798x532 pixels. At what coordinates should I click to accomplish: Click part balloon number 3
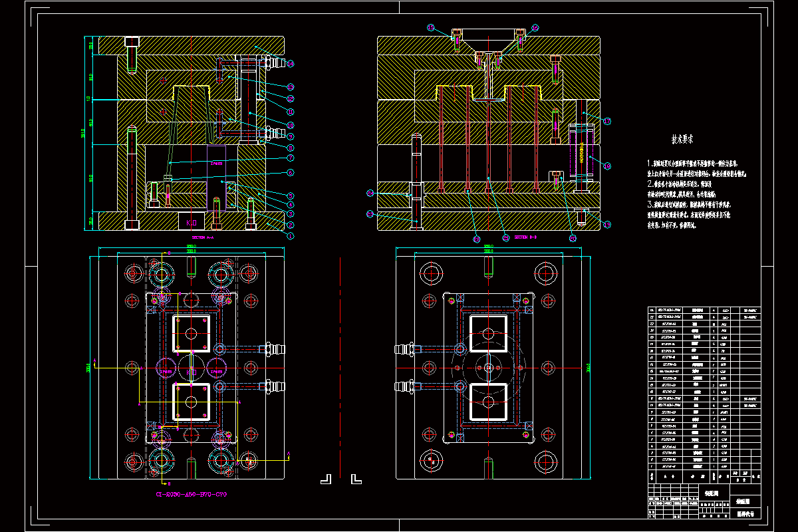(291, 213)
